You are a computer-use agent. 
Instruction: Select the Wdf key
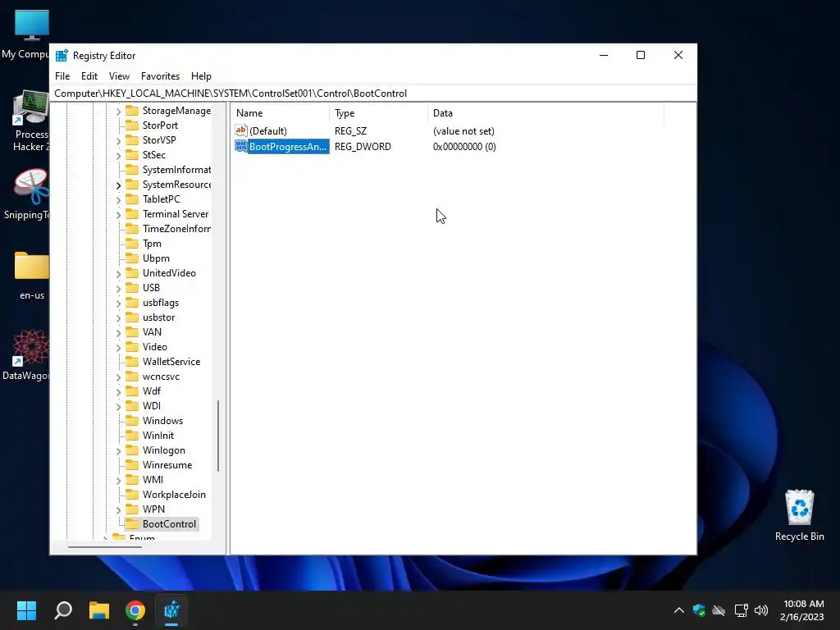152,391
